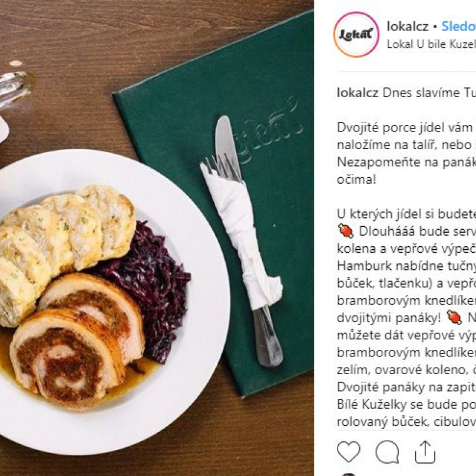Viewport: 476px width, 476px height.
Task: Click the bold lokalcz name in the caption
Action: click(358, 92)
